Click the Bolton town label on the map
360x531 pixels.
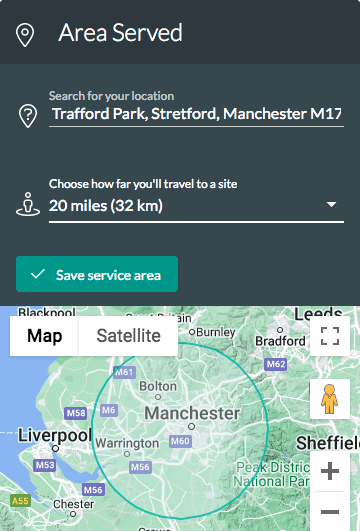[158, 386]
